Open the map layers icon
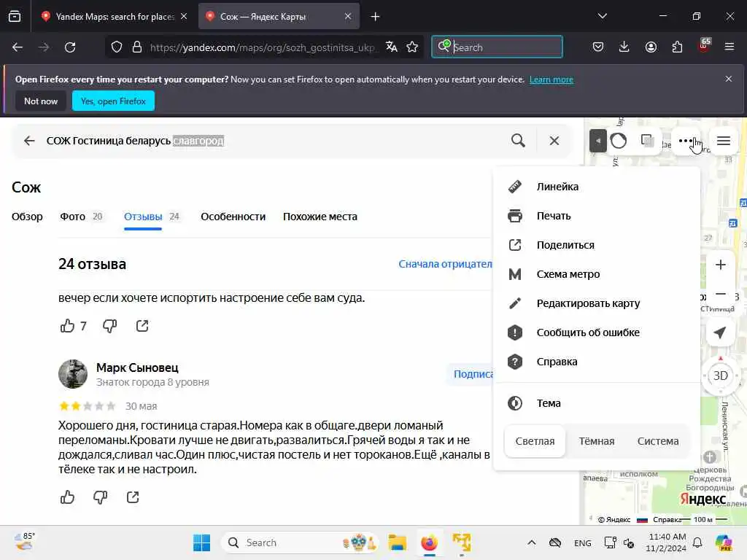The height and width of the screenshot is (560, 747). click(648, 141)
